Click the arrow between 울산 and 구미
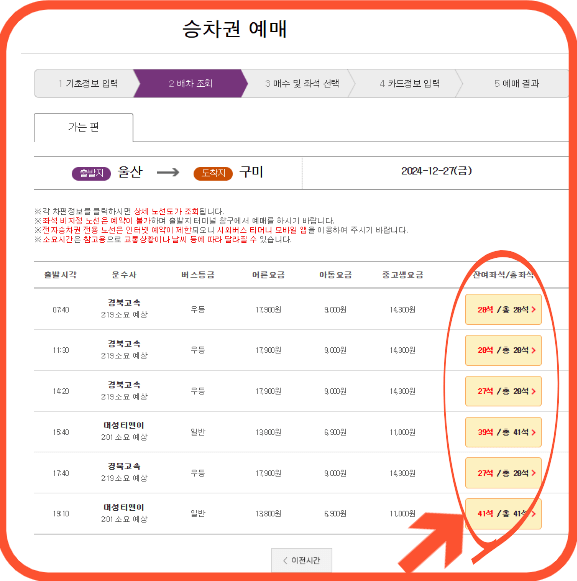This screenshot has height=581, width=577. pyautogui.click(x=168, y=172)
